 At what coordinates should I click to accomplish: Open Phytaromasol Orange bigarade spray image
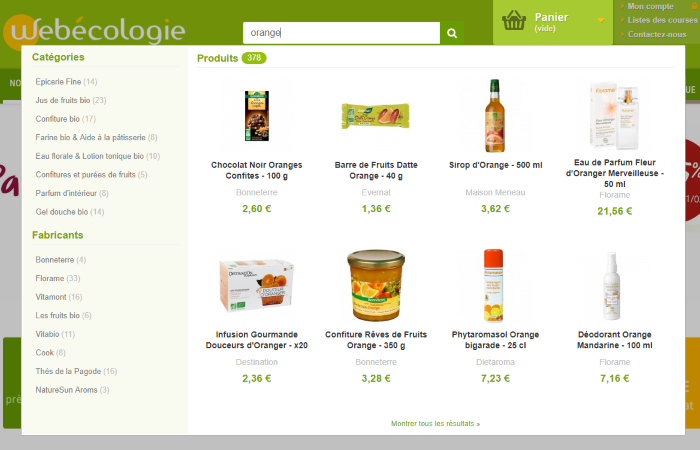point(494,286)
